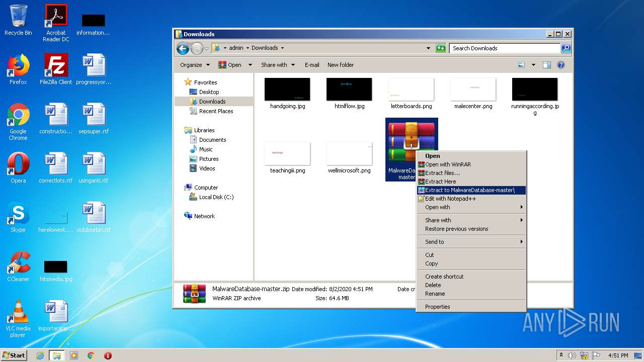Open Documents library in sidebar
This screenshot has height=362, width=644.
pyautogui.click(x=212, y=140)
